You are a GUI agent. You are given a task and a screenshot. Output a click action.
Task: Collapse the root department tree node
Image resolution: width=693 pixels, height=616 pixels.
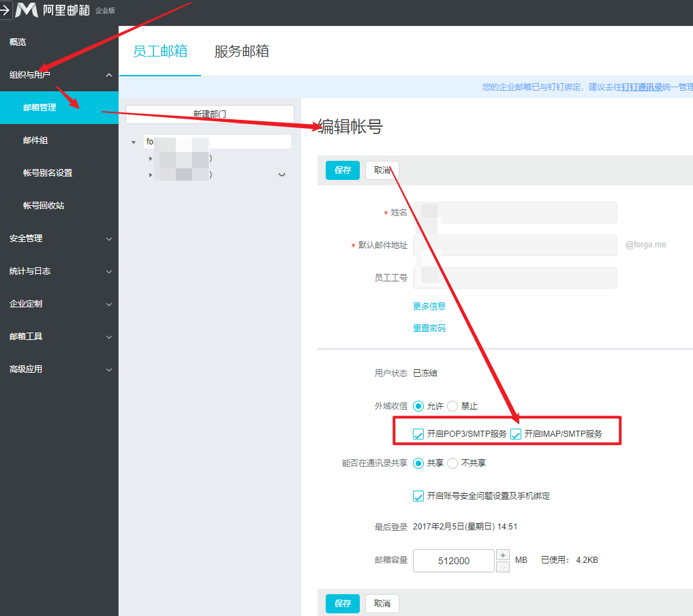click(x=134, y=142)
